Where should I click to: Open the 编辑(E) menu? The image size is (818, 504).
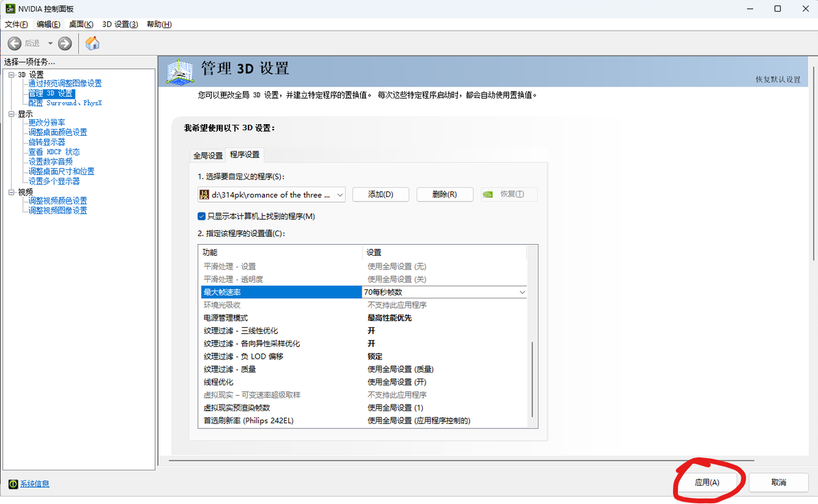(49, 24)
